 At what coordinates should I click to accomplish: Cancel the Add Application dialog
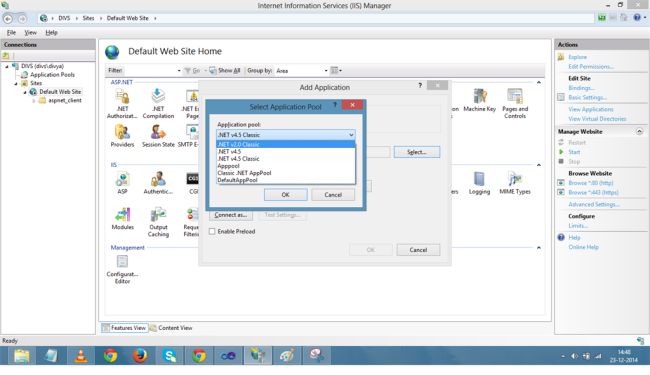418,250
